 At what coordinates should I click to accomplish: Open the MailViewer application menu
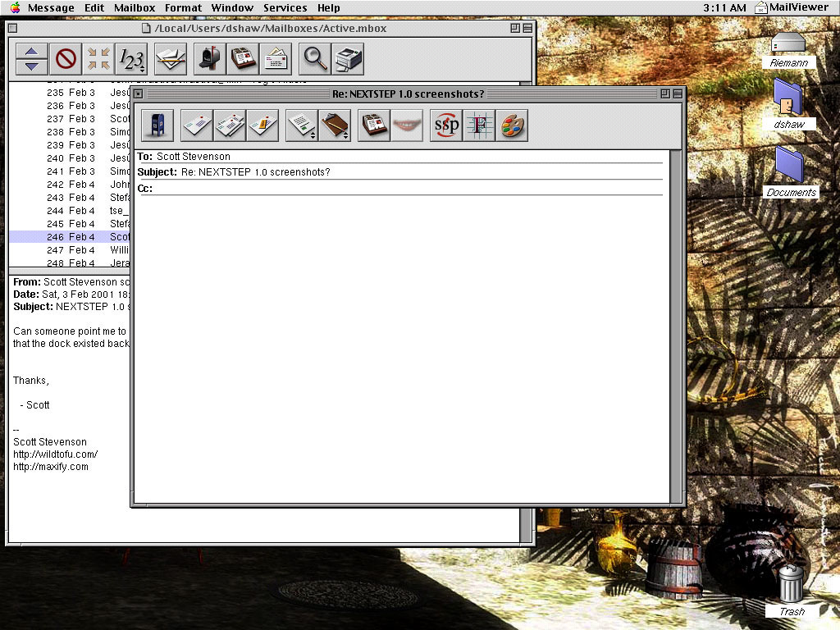(792, 7)
